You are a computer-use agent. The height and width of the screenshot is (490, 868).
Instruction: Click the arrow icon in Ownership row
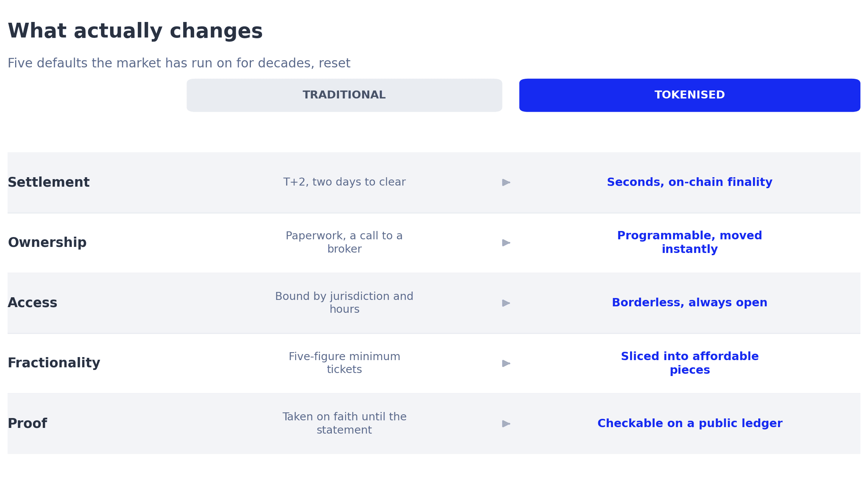(506, 243)
